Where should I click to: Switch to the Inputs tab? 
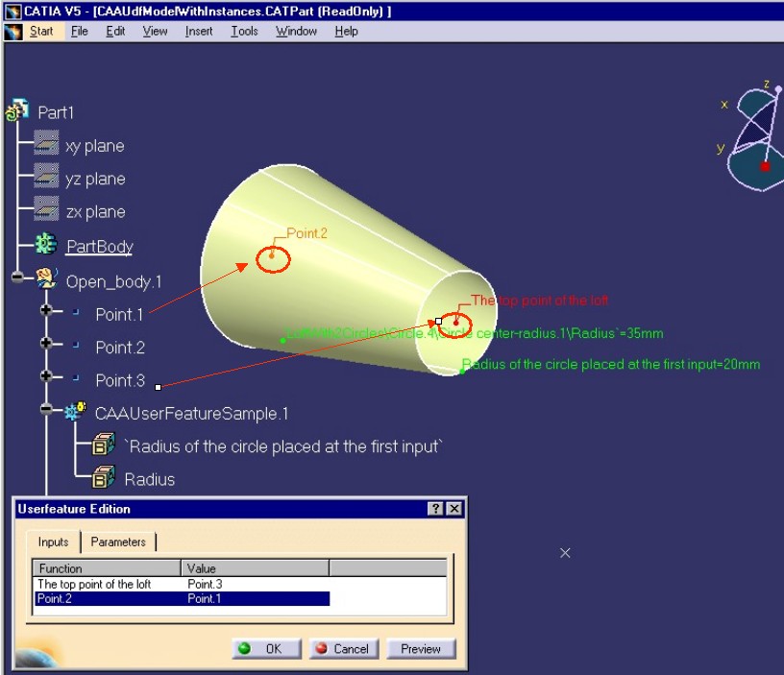click(x=53, y=542)
